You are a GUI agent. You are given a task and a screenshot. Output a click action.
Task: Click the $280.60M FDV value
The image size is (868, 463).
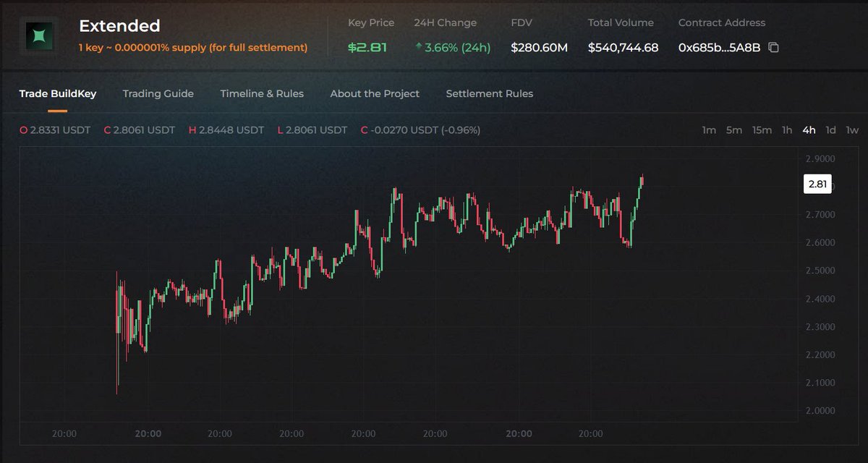point(540,48)
